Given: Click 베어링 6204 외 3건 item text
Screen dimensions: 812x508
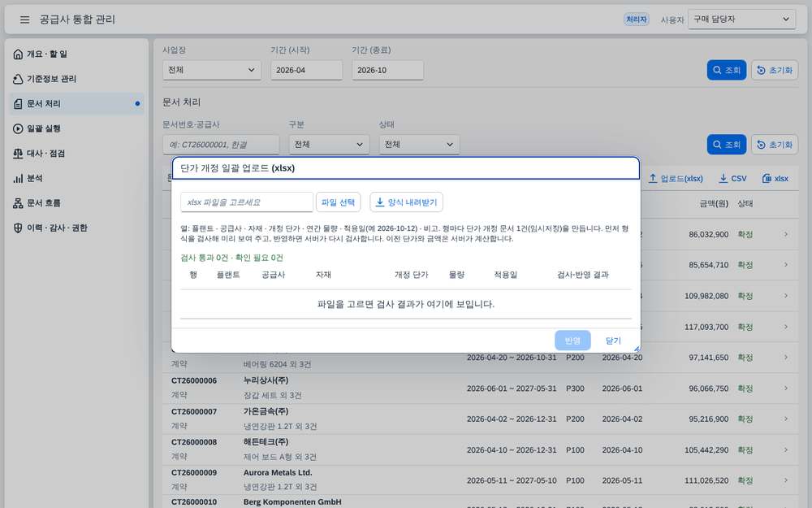Looking at the screenshot, I should 277,364.
